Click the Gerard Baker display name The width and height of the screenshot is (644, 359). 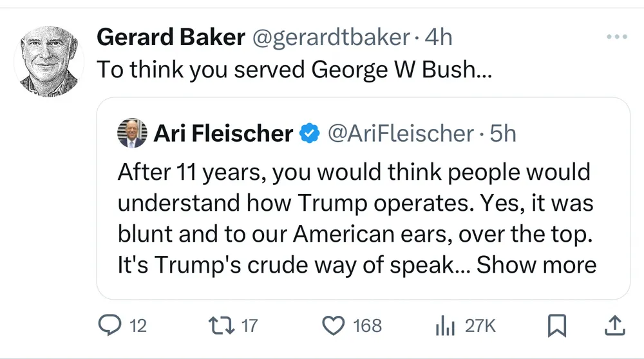click(171, 37)
